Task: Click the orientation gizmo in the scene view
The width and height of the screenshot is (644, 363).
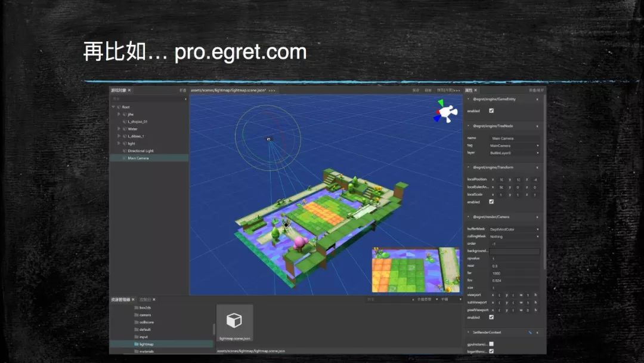Action: (445, 112)
